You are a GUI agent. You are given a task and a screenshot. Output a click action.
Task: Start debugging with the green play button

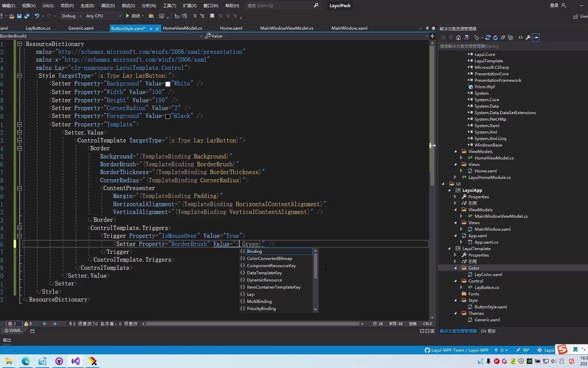click(x=128, y=16)
